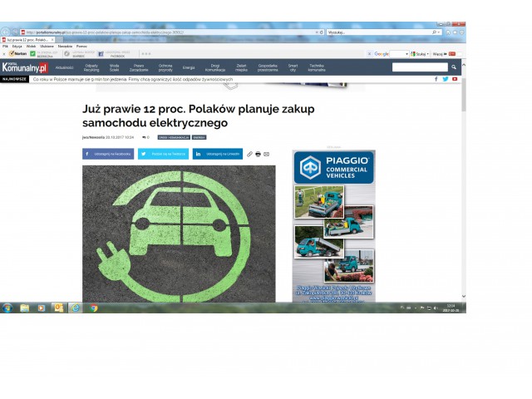Viewport: 532px width, 399px height.
Task: Email article using the envelope icon
Action: pyautogui.click(x=266, y=154)
